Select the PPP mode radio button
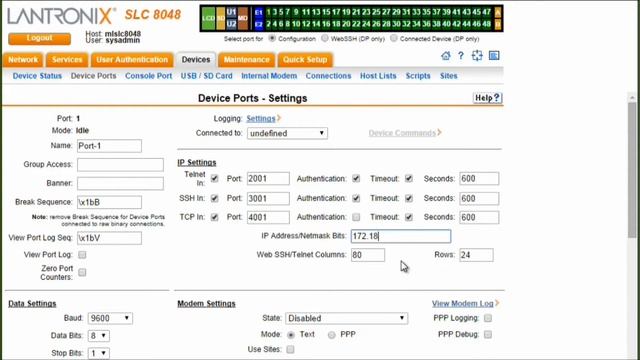This screenshot has height=360, width=640. [x=331, y=335]
